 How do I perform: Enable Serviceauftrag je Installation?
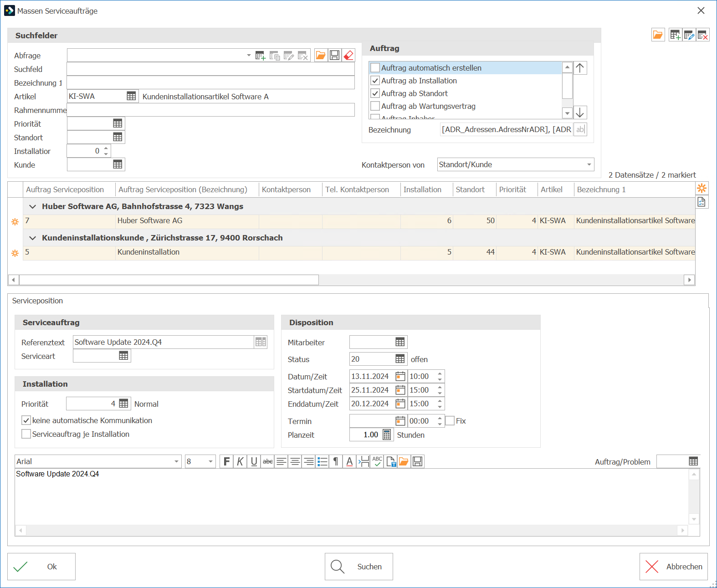[26, 434]
